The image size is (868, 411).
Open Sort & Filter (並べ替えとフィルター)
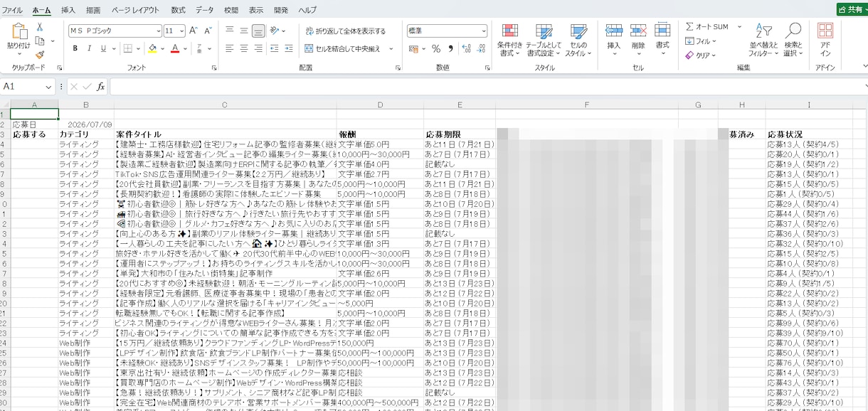coord(763,39)
